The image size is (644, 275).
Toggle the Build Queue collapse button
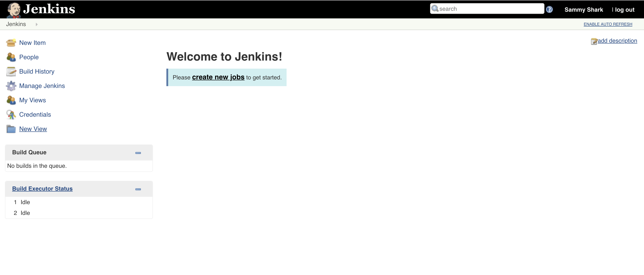138,153
